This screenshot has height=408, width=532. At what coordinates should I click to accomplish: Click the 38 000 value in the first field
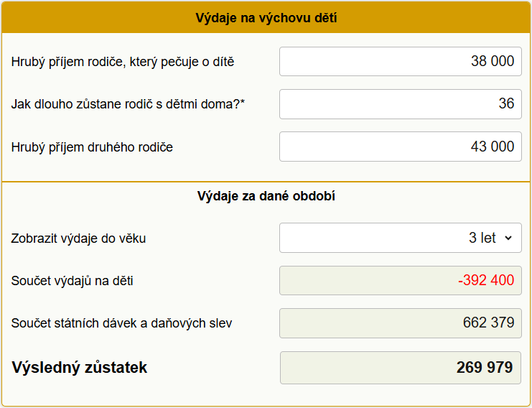[493, 62]
